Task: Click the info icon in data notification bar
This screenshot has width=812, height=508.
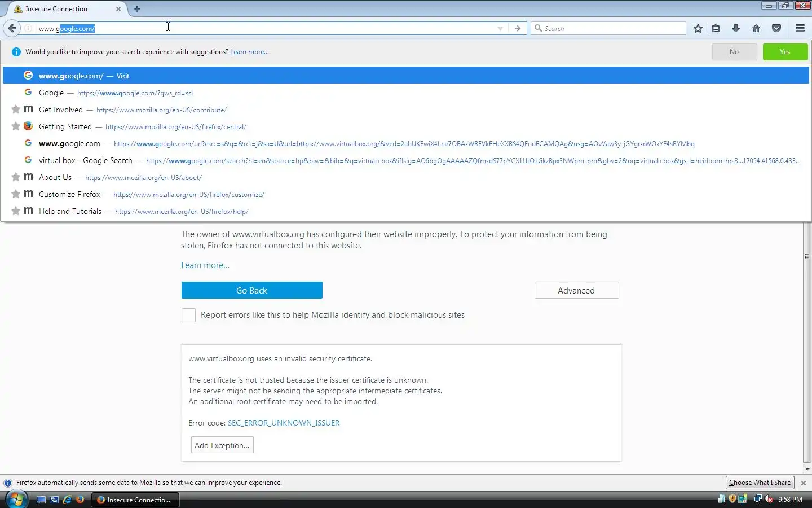Action: [x=8, y=483]
